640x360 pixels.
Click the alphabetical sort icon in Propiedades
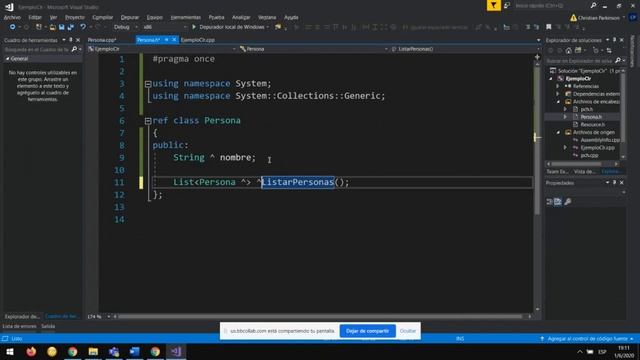558,202
